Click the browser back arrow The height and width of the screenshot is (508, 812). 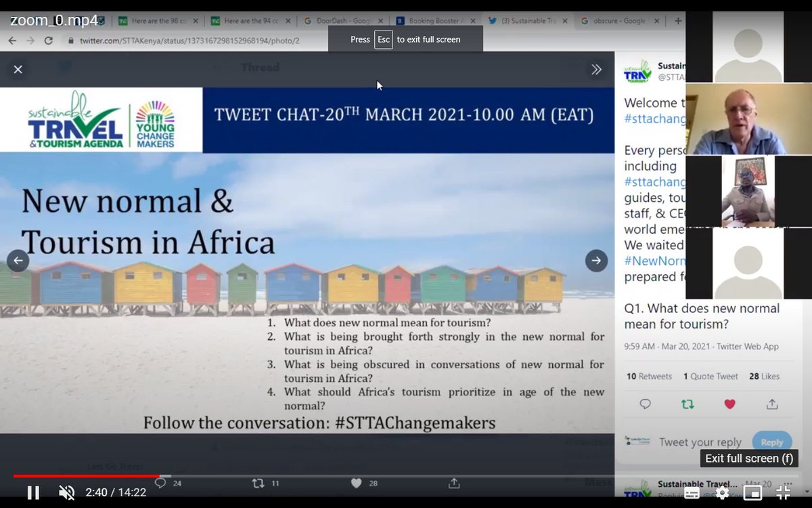(14, 39)
